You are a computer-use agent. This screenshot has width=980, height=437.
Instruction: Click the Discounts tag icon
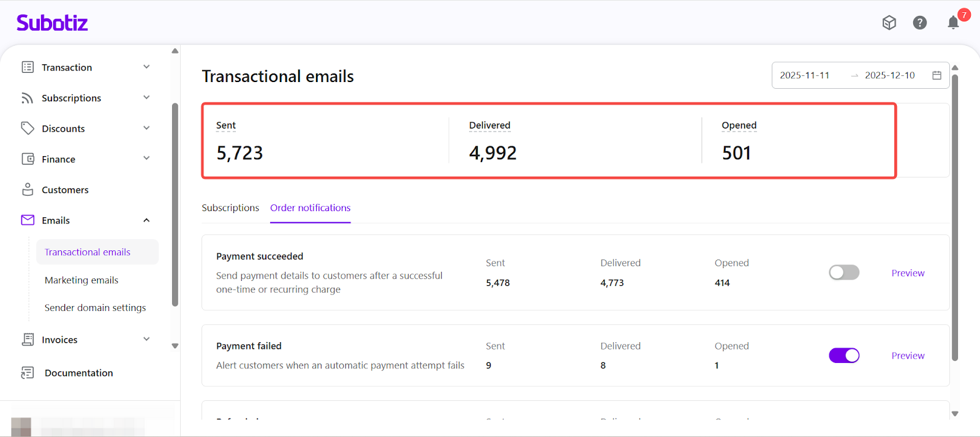point(28,129)
